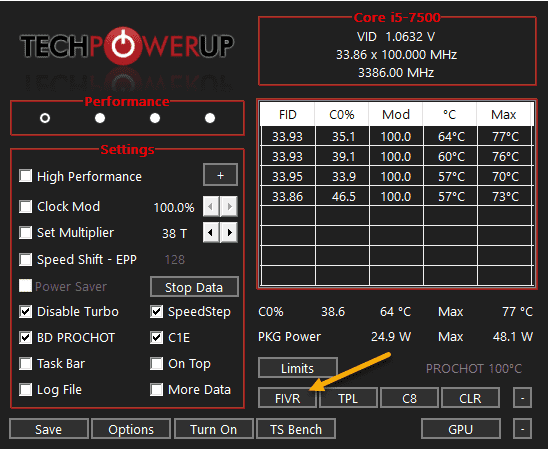Click the plus button beside High Performance

tap(220, 175)
